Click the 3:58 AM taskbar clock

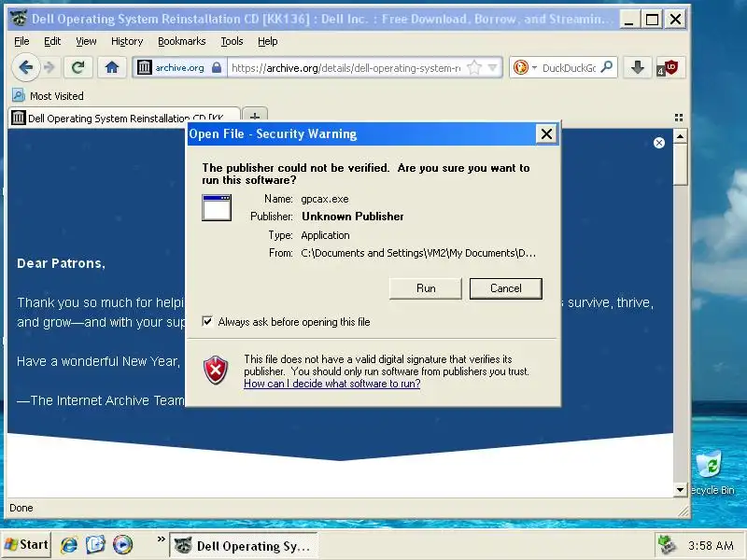(x=711, y=545)
